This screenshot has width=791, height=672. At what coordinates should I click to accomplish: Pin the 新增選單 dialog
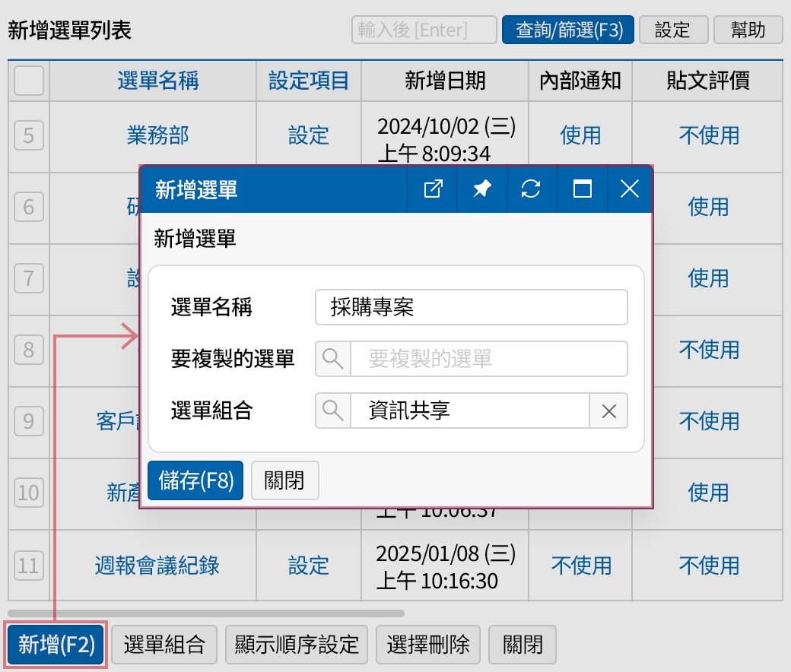[481, 191]
